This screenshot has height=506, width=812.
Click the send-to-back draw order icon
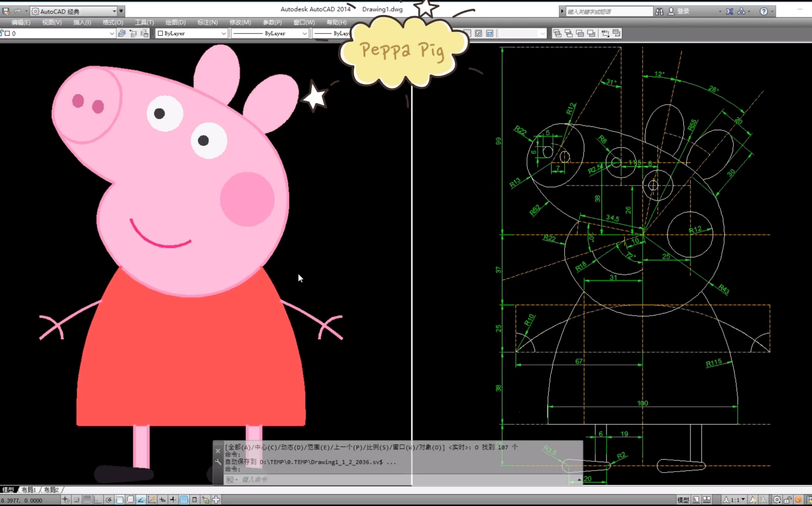point(568,33)
